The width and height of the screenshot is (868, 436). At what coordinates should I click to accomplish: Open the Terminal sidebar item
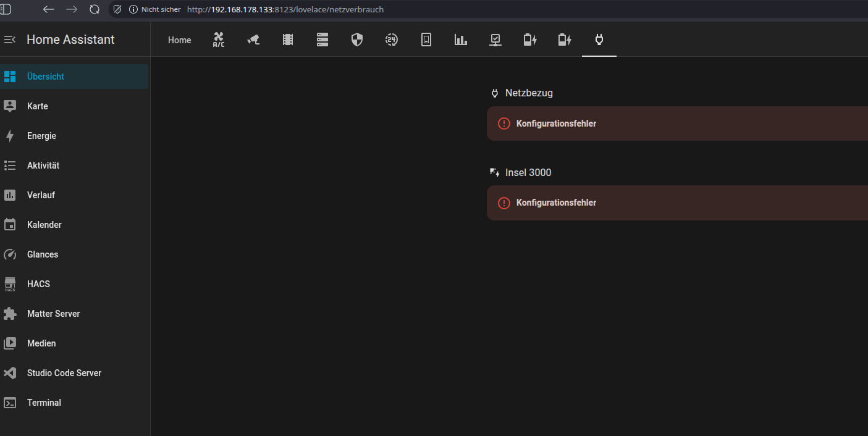(44, 403)
